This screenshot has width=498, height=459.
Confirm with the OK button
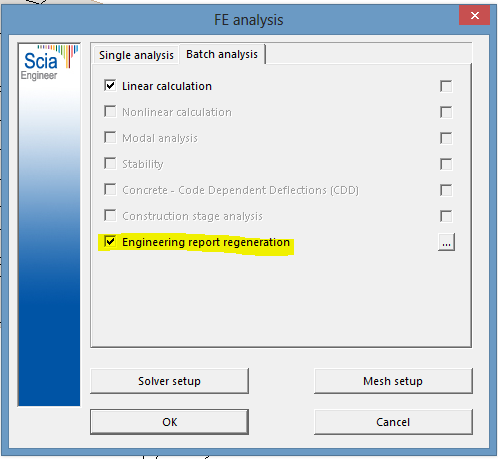[x=169, y=422]
